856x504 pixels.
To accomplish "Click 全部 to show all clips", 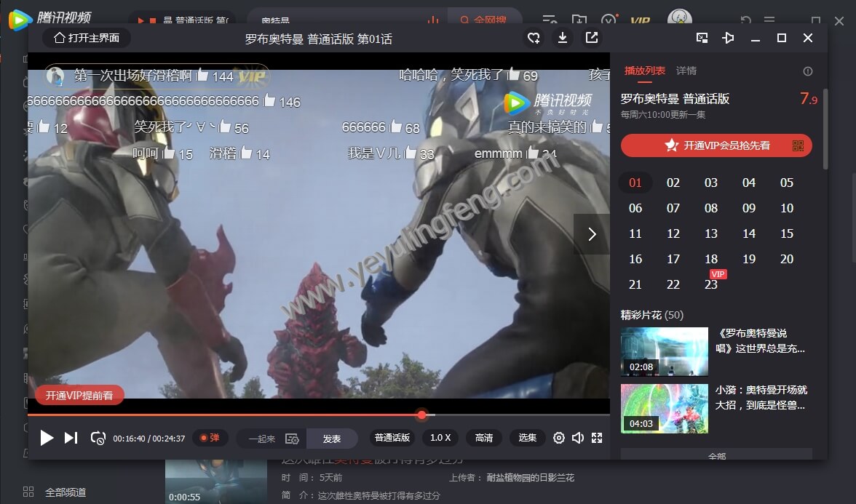I will 716,455.
